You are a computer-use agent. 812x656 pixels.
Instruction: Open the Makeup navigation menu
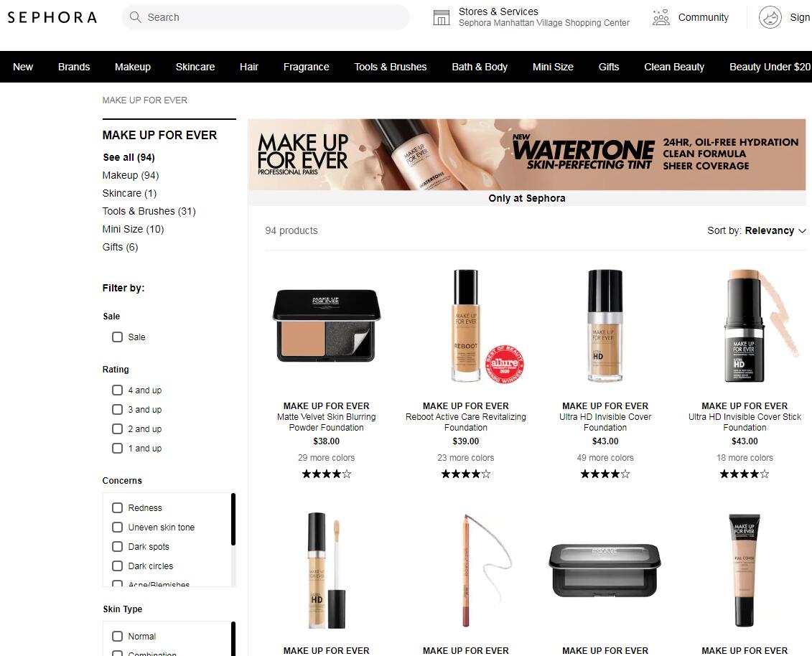tap(133, 67)
